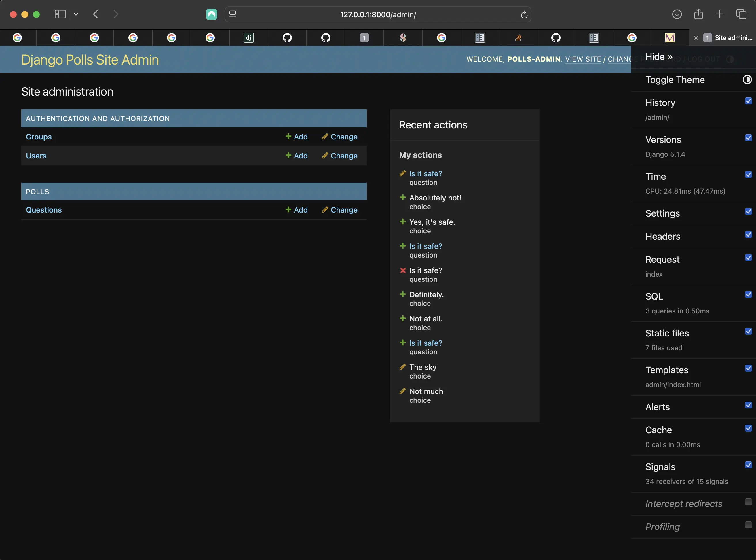The image size is (756, 560).
Task: Click the green extension icon beside address bar
Action: (x=211, y=14)
